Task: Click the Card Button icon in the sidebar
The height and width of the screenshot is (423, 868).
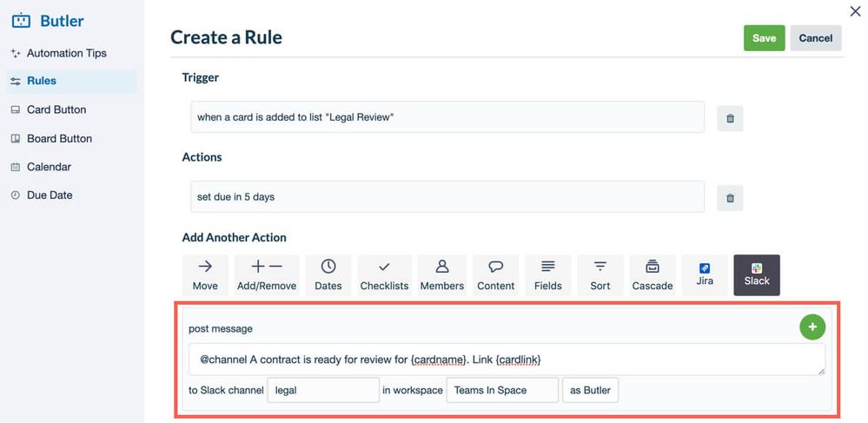Action: coord(16,109)
